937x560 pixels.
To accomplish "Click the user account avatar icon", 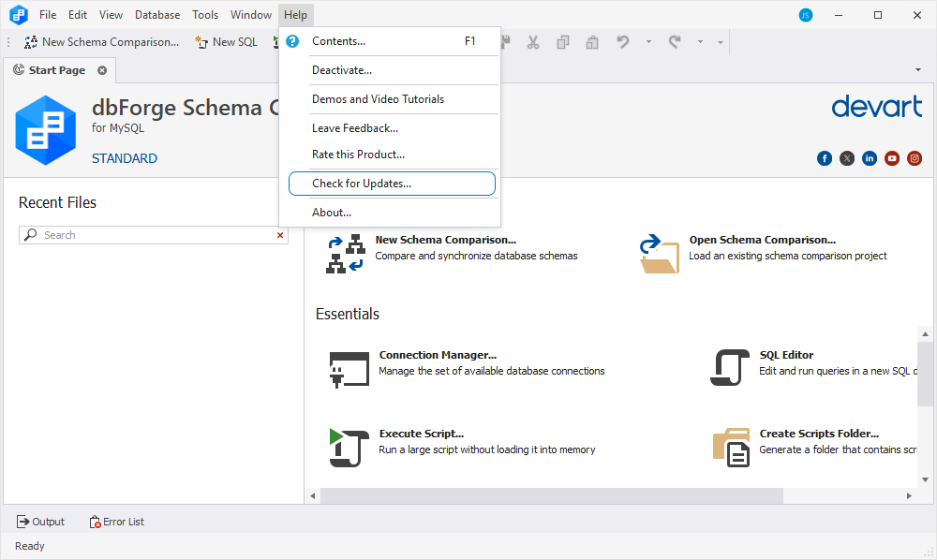I will [806, 15].
